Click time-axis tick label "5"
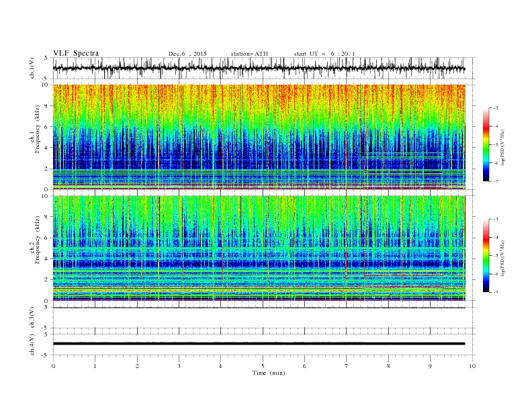 click(x=263, y=366)
